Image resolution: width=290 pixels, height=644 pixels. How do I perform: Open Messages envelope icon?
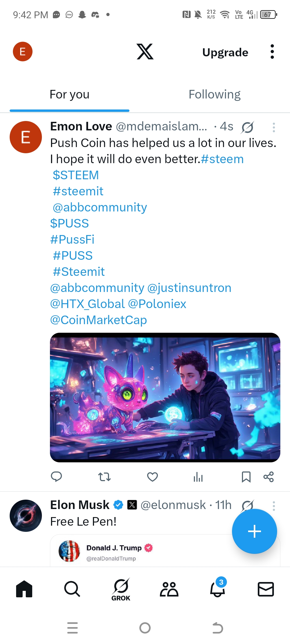(x=266, y=589)
